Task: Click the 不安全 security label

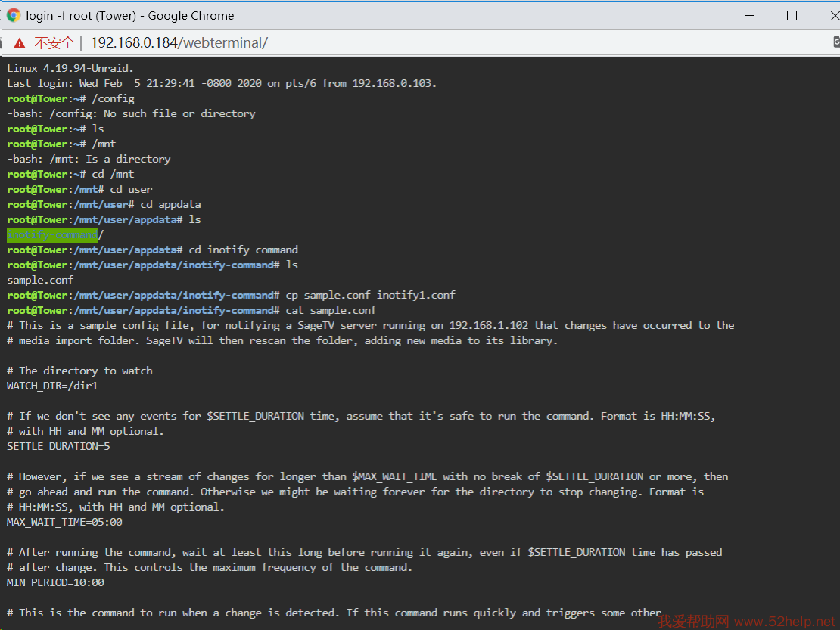Action: (x=54, y=43)
